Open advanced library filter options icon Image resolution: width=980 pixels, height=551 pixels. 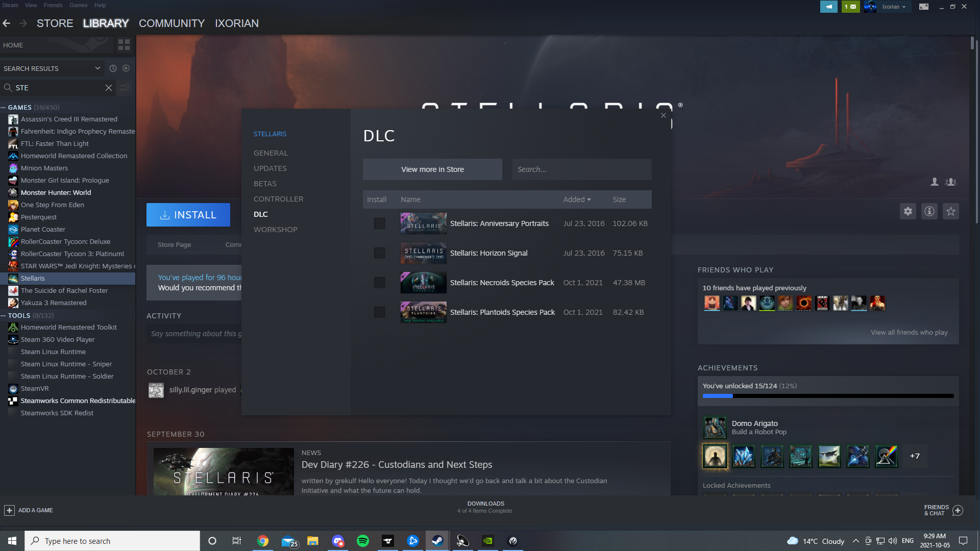tap(124, 88)
